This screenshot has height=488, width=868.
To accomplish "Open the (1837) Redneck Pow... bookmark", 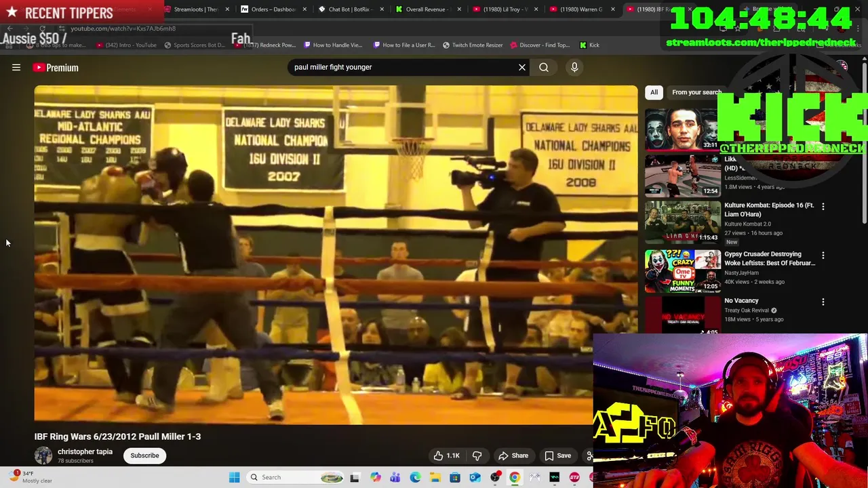I will [x=264, y=45].
